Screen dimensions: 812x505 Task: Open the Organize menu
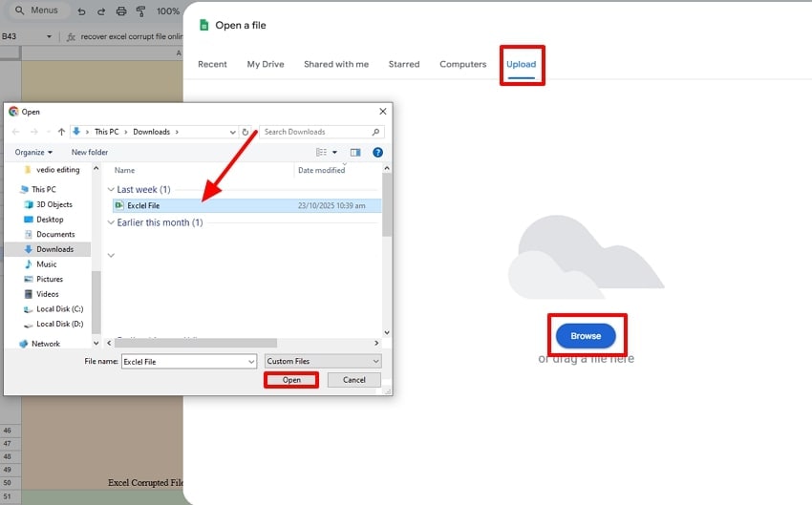coord(33,152)
